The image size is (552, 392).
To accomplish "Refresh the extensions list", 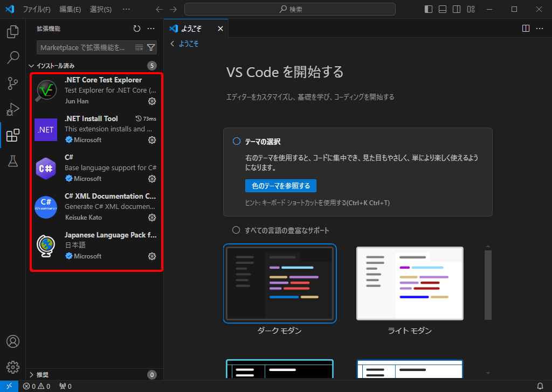I will click(136, 29).
